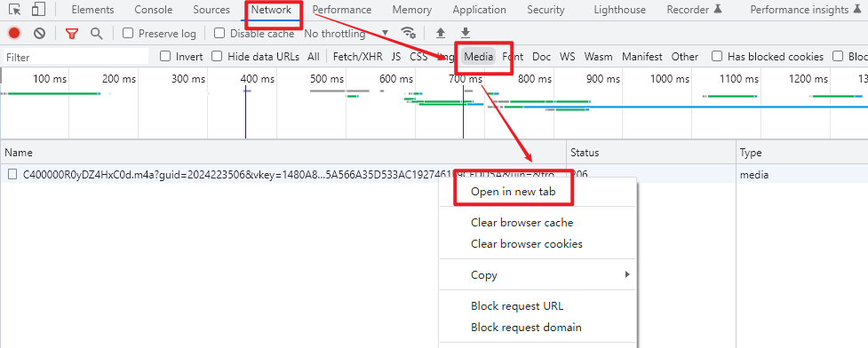Open network search with magnifier icon

[x=97, y=33]
